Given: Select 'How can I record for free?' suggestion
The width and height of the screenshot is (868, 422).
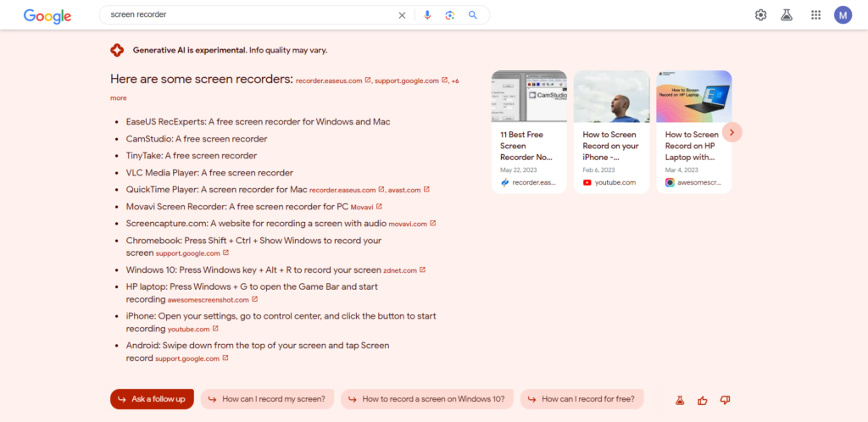Looking at the screenshot, I should 581,399.
